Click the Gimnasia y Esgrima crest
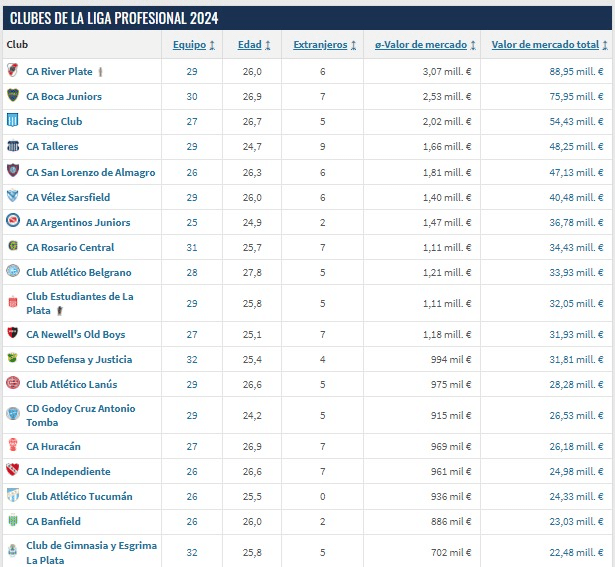The width and height of the screenshot is (615, 567). (13, 551)
